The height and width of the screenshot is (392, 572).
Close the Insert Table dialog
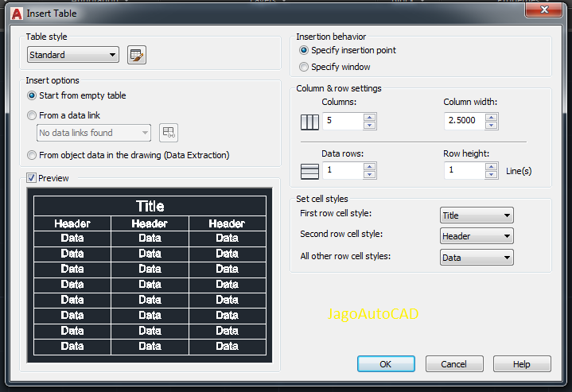[x=544, y=10]
